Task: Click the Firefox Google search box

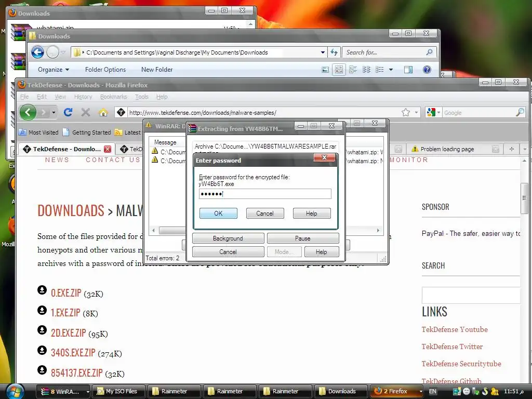Action: coord(478,113)
